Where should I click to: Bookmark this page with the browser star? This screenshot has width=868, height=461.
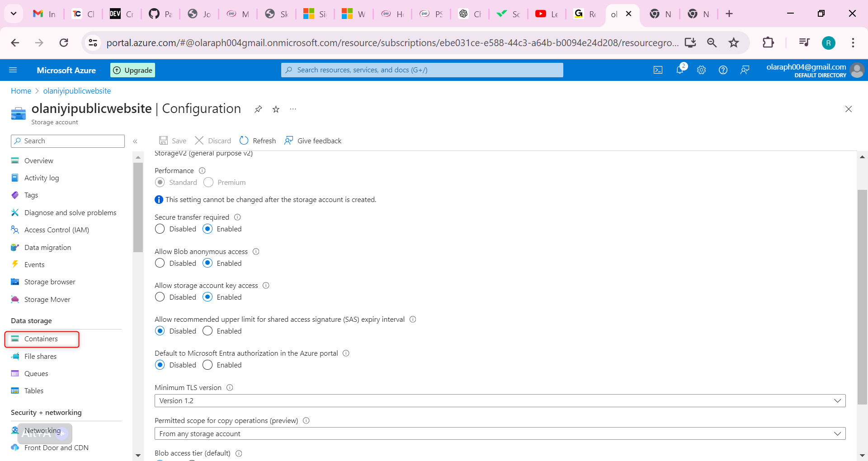click(734, 42)
